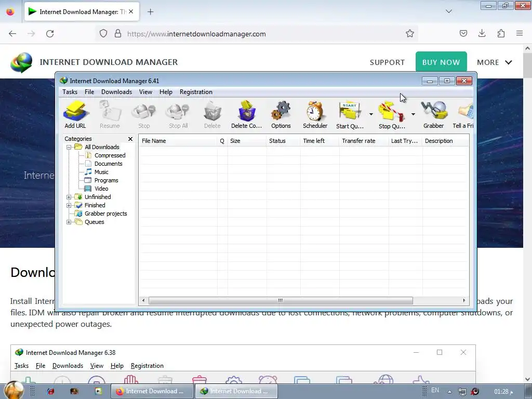Select the Programs category

coord(106,180)
